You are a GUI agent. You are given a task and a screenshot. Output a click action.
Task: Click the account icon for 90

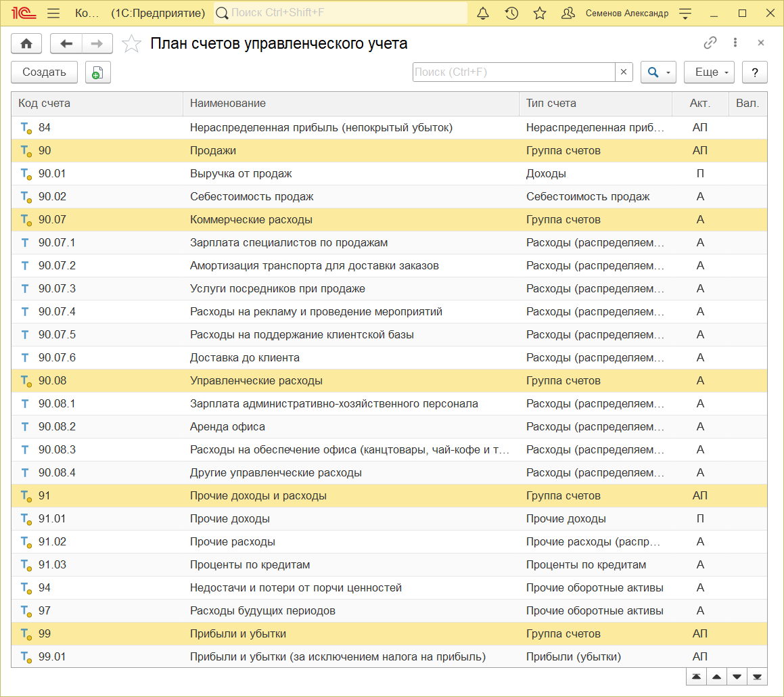tap(26, 151)
